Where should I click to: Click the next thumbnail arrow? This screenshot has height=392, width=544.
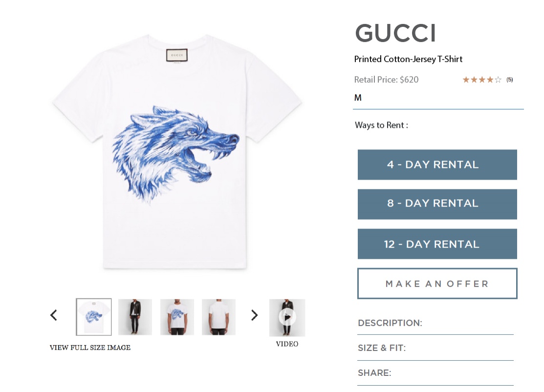click(x=254, y=315)
